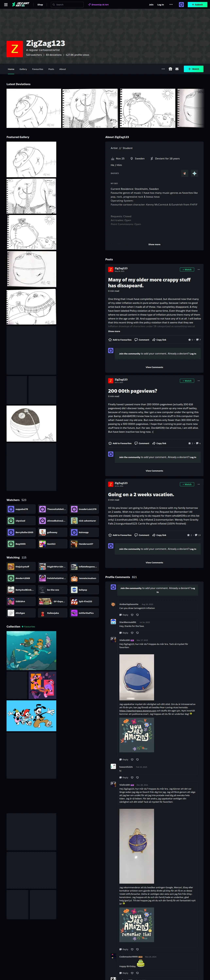Screen dimensions: 210x980
Task: Click Comment icon on dissapeard post
Action: (142, 340)
